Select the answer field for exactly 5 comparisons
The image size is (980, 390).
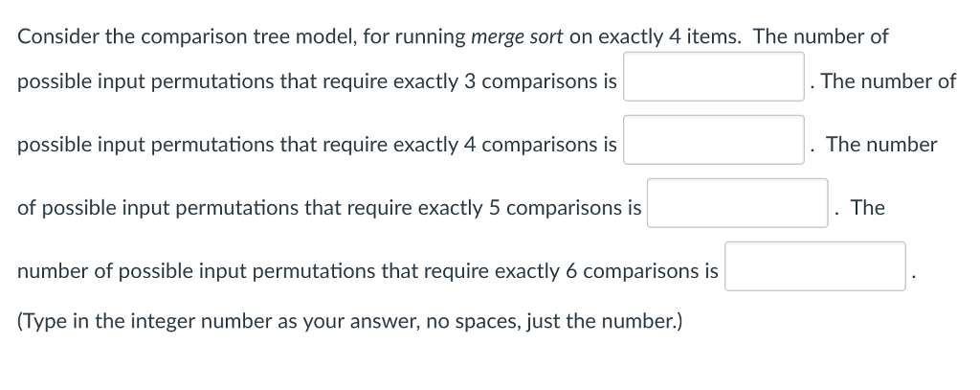[x=738, y=203]
